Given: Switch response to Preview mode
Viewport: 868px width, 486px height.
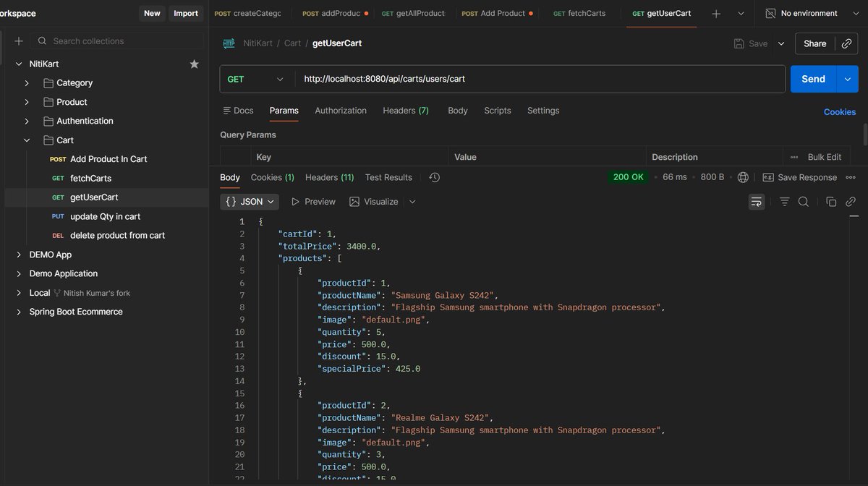Looking at the screenshot, I should (x=313, y=202).
